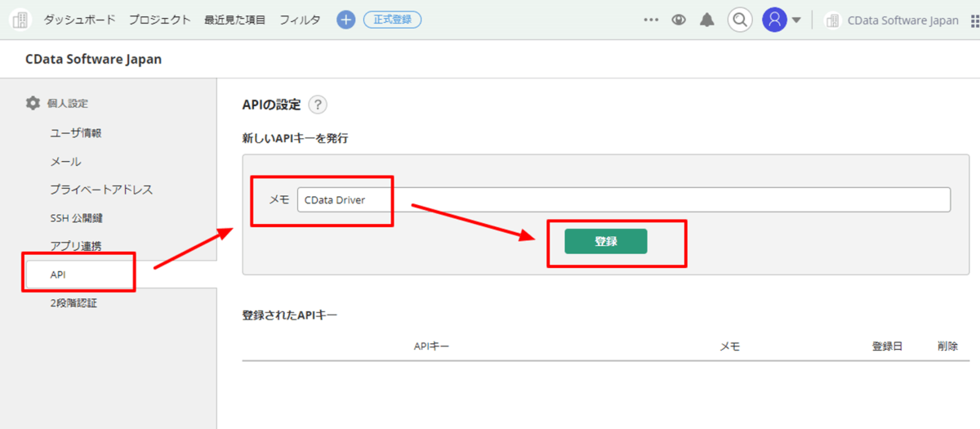The width and height of the screenshot is (980, 429).
Task: Open SSH 公開鍵 settings
Action: click(x=76, y=218)
